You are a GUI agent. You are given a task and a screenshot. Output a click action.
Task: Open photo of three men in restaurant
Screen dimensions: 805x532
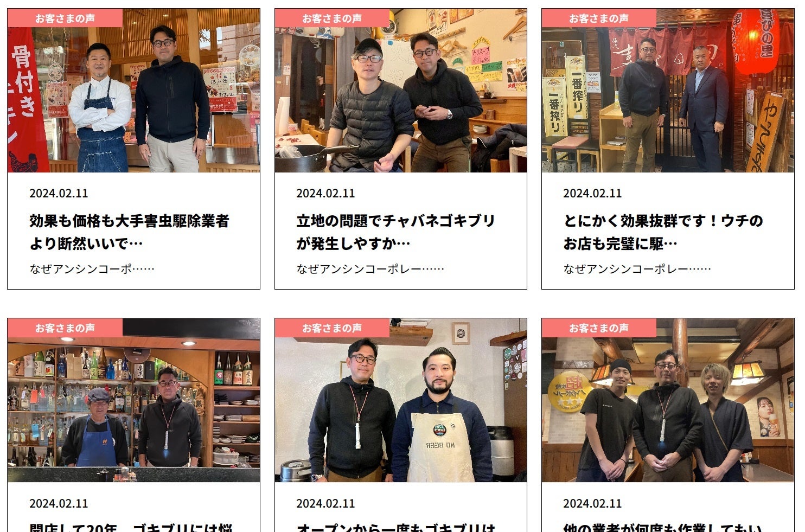(x=668, y=400)
